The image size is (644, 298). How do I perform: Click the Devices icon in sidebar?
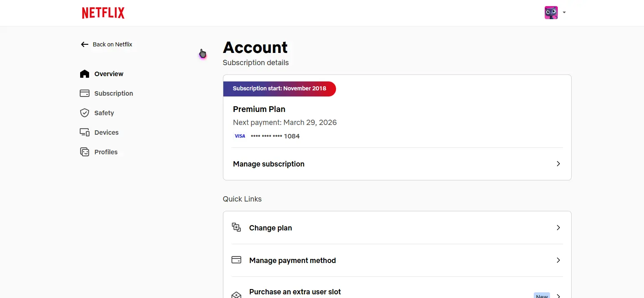(85, 132)
